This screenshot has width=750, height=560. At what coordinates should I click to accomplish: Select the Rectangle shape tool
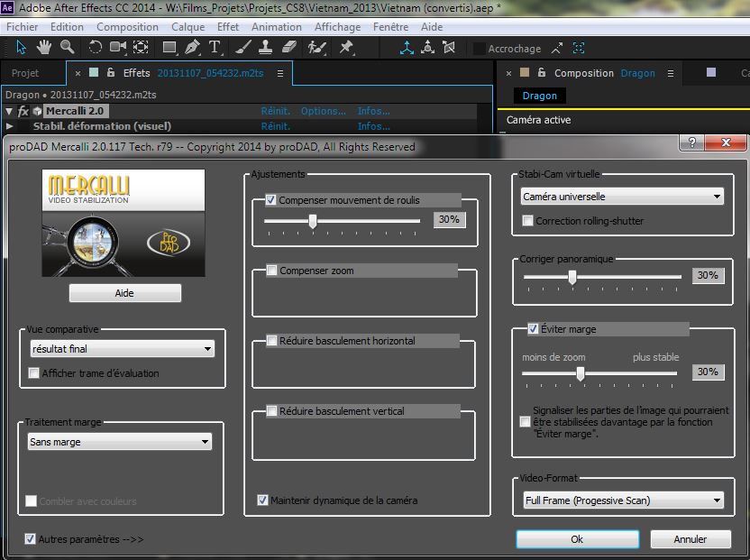(x=169, y=48)
